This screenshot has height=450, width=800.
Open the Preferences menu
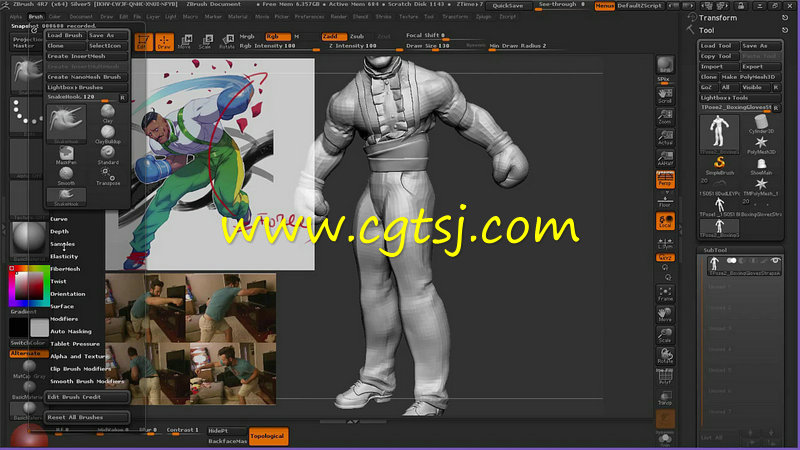pyautogui.click(x=309, y=16)
